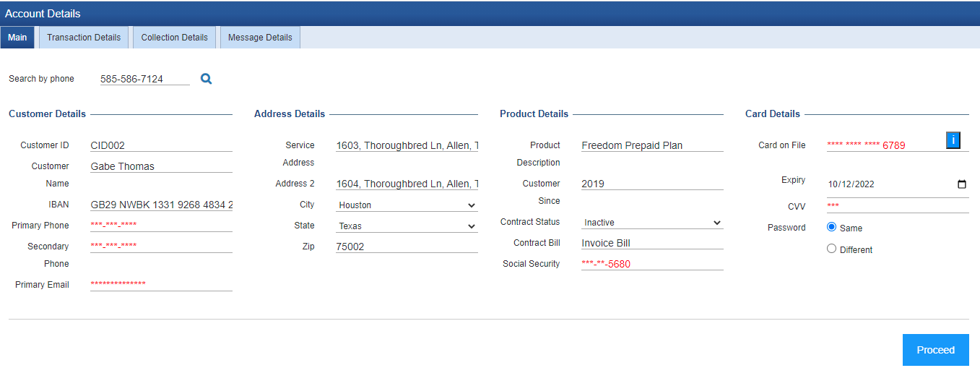Select the Same password radio button
Image resolution: width=980 pixels, height=381 pixels.
[x=831, y=227]
